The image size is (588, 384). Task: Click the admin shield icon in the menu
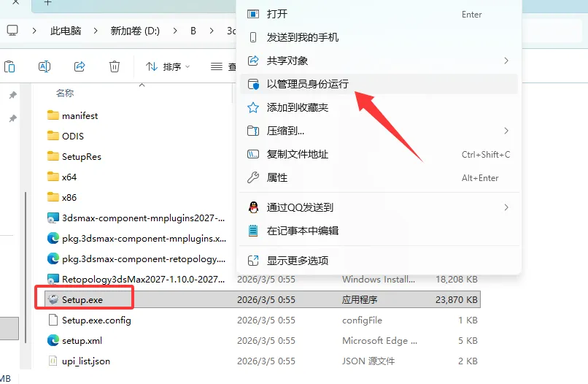pyautogui.click(x=253, y=84)
